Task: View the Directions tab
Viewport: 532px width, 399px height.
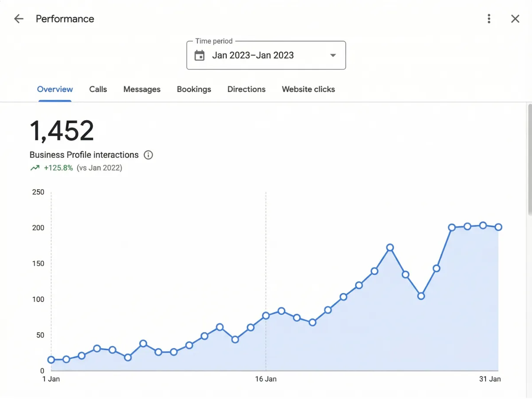Action: pyautogui.click(x=246, y=89)
